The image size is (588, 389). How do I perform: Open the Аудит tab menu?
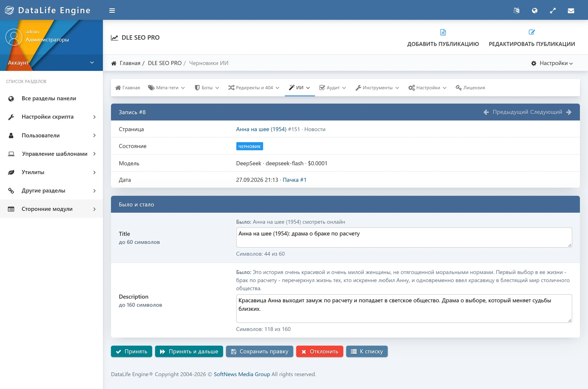[x=333, y=88]
